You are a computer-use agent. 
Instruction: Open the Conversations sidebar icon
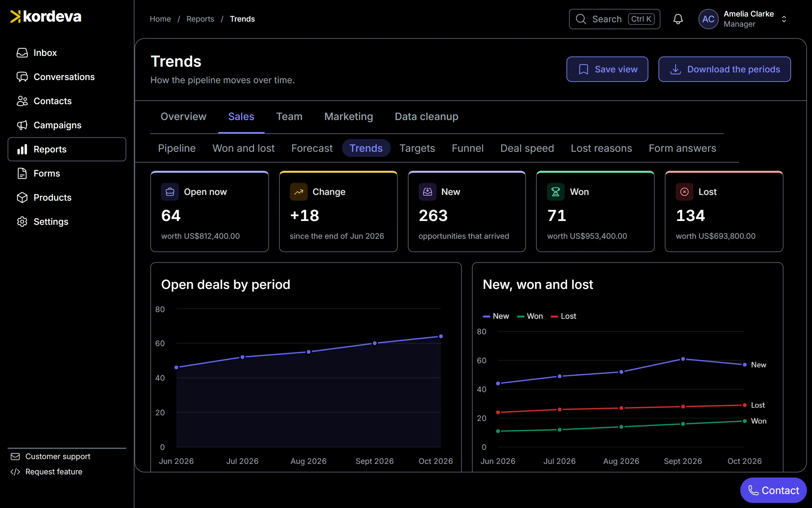point(22,77)
